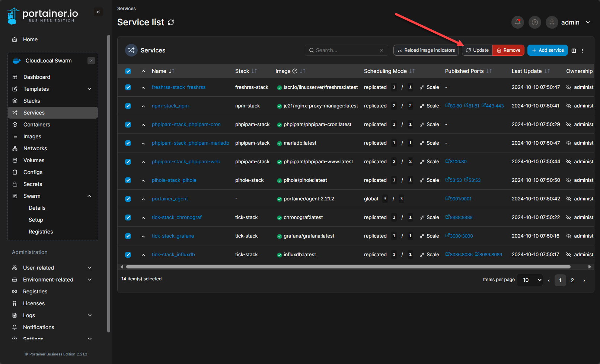Image resolution: width=600 pixels, height=364 pixels.
Task: Open Containers in the sidebar
Action: [x=36, y=125]
